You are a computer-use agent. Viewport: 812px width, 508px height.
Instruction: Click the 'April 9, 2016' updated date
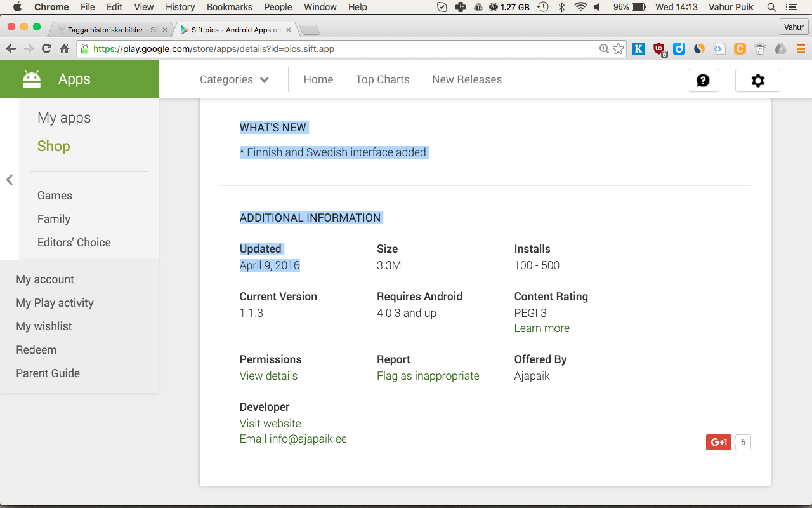click(x=270, y=265)
